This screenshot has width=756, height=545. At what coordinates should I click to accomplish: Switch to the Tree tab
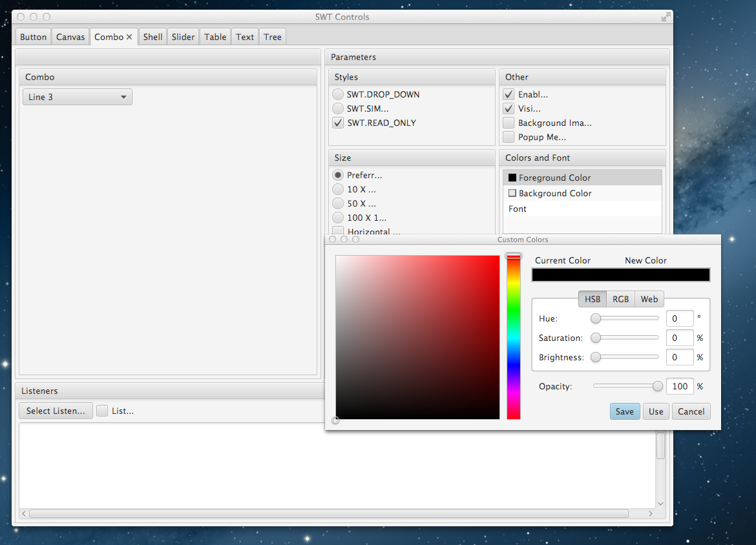[x=273, y=37]
